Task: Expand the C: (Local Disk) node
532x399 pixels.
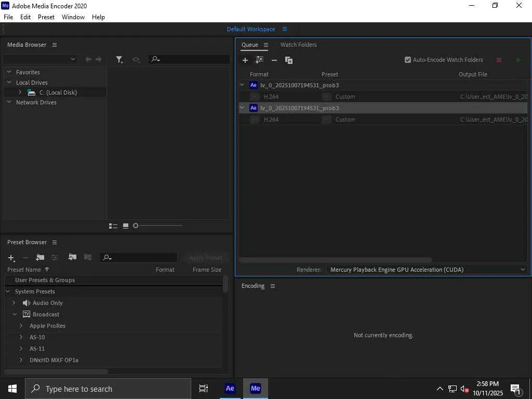Action: pos(20,92)
